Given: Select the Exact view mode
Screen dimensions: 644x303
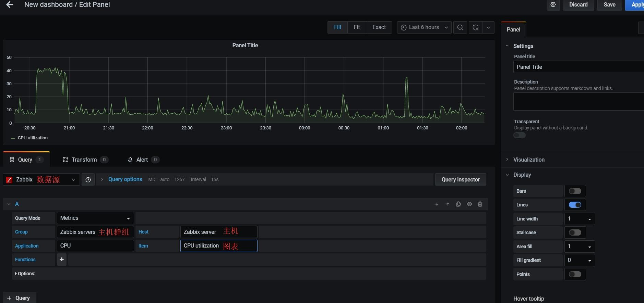Looking at the screenshot, I should (379, 27).
